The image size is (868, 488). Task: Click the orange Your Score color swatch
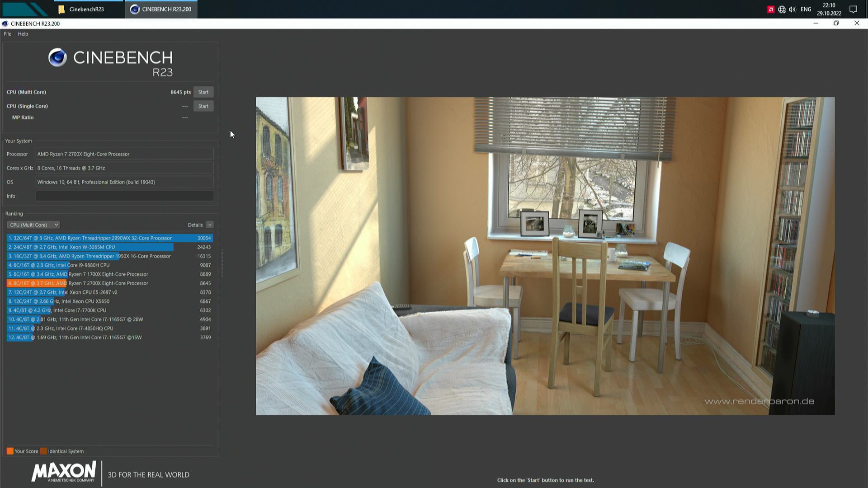10,451
